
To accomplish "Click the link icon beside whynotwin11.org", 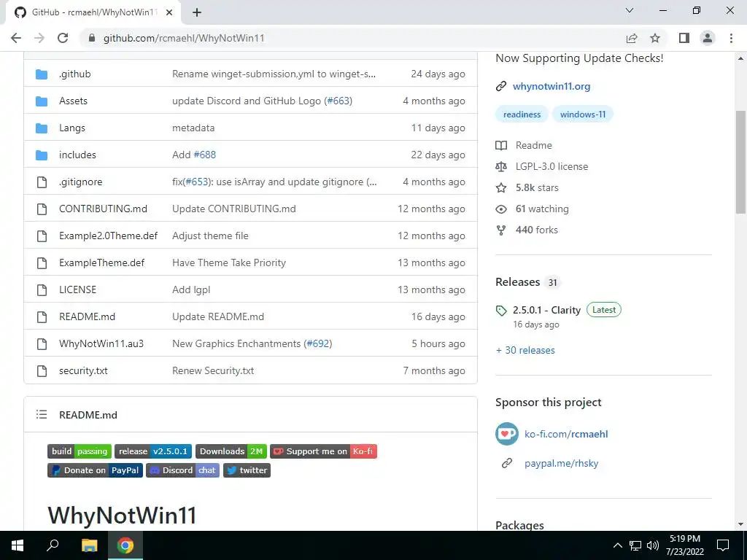I will pyautogui.click(x=500, y=86).
